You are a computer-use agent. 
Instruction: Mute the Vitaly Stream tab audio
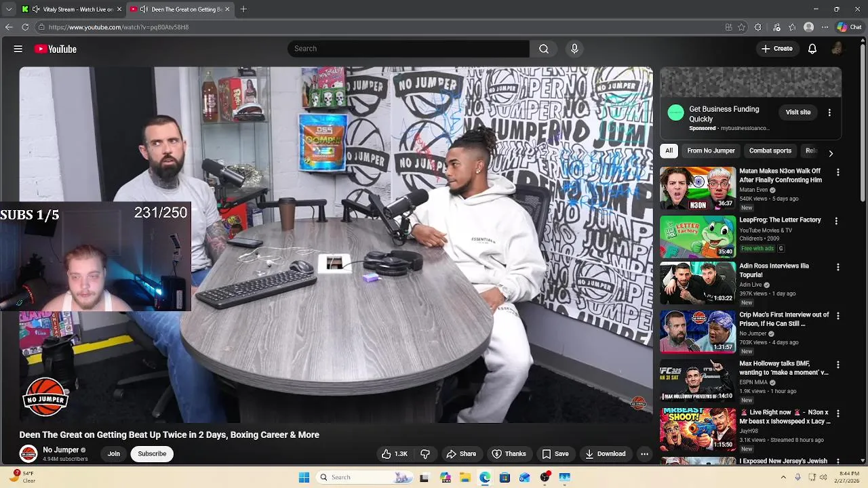click(x=36, y=9)
